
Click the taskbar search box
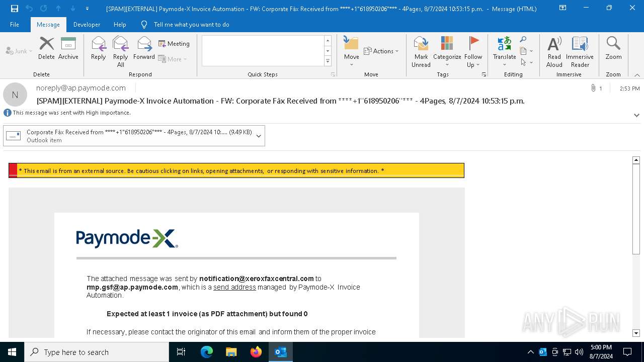click(x=97, y=352)
